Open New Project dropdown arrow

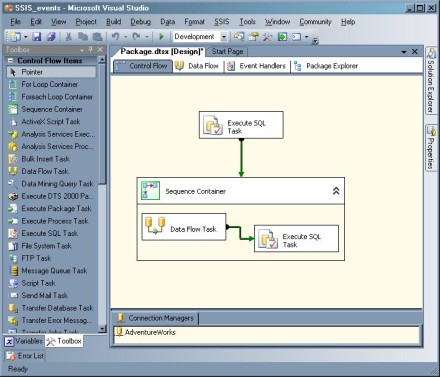click(25, 37)
